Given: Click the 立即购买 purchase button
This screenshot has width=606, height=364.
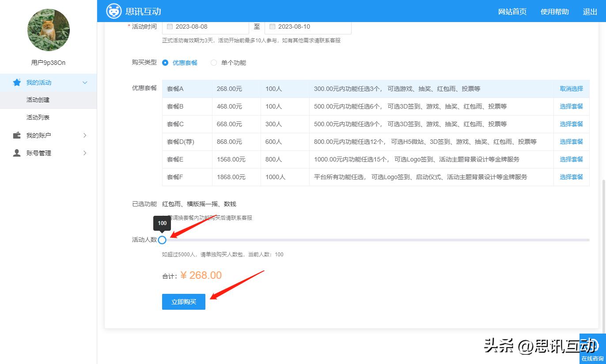Looking at the screenshot, I should click(x=183, y=302).
